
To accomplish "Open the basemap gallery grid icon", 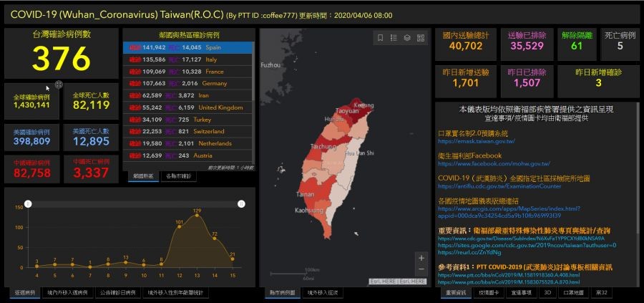I will [420, 38].
